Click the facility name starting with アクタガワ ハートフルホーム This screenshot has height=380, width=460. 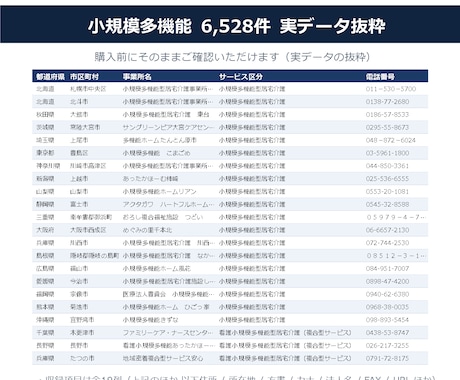point(168,204)
